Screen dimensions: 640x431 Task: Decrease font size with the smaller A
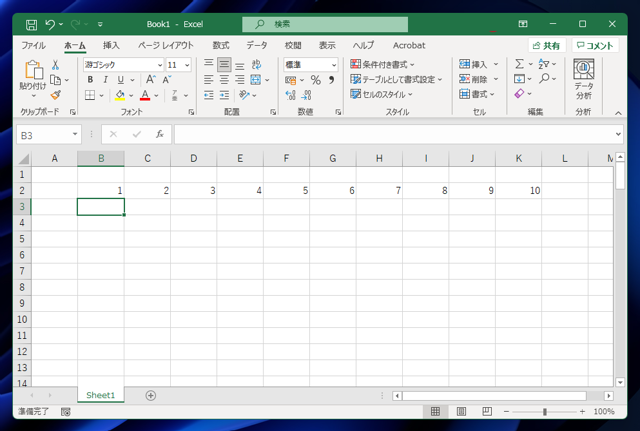(x=167, y=80)
